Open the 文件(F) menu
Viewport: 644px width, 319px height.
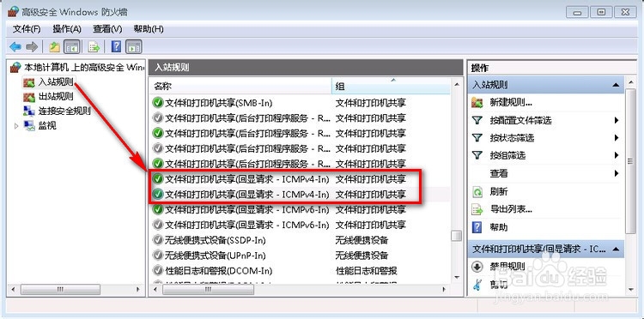pyautogui.click(x=27, y=29)
